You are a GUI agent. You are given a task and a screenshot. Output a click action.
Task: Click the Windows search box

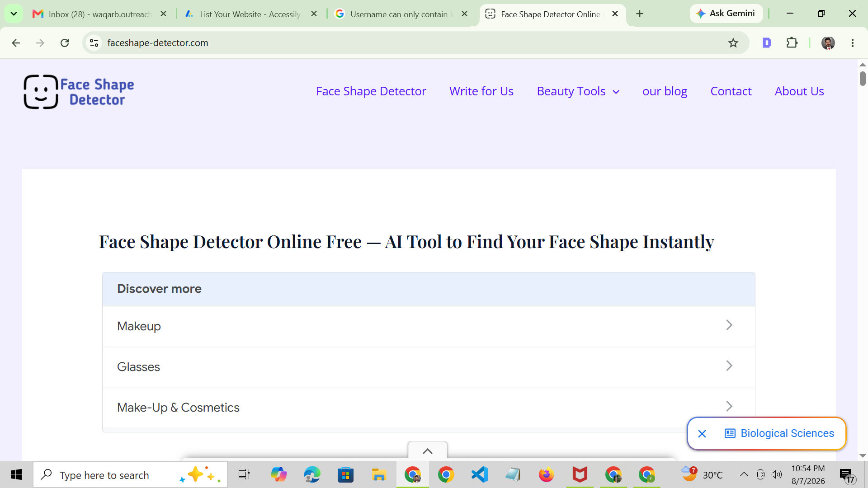[130, 474]
